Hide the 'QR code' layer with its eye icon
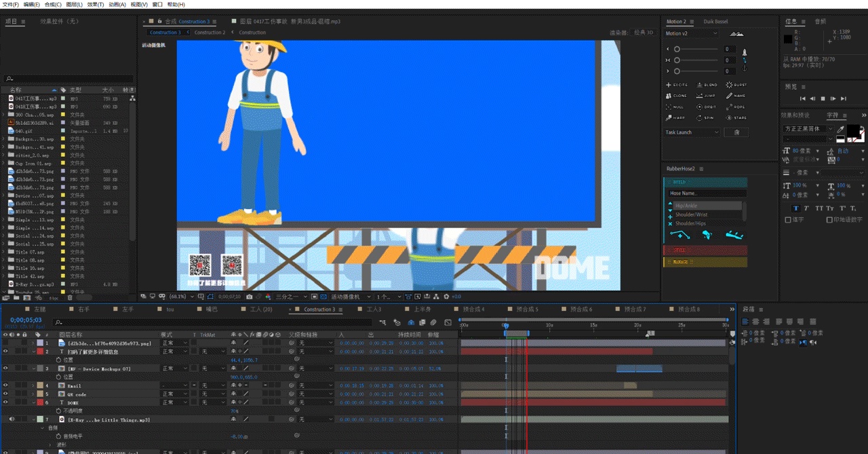The image size is (868, 454). 5,394
